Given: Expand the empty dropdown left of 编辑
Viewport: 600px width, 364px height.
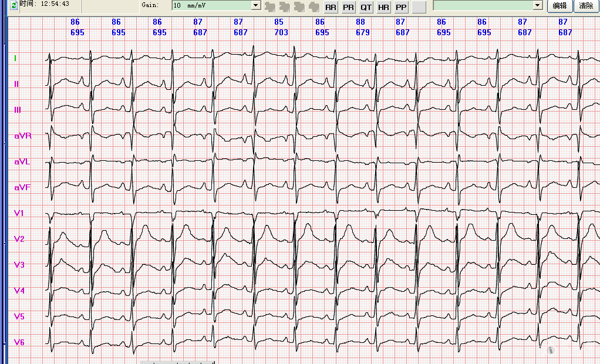Looking at the screenshot, I should (x=537, y=5).
